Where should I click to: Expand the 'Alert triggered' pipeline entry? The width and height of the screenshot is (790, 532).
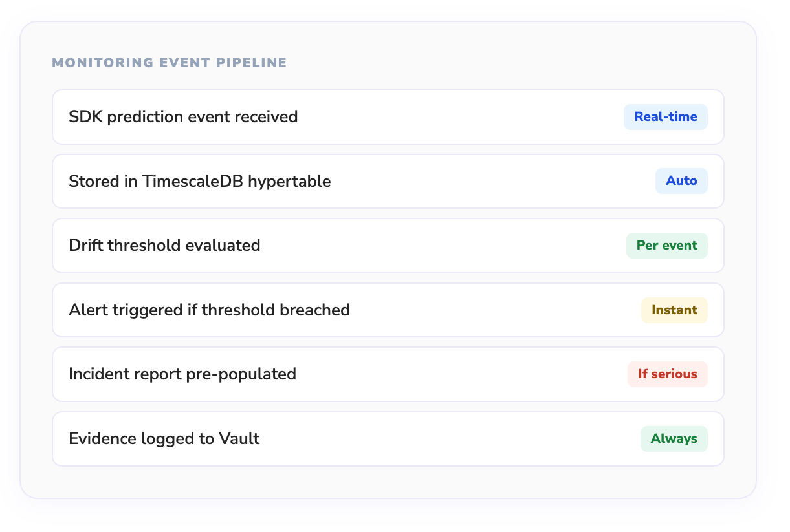point(388,310)
